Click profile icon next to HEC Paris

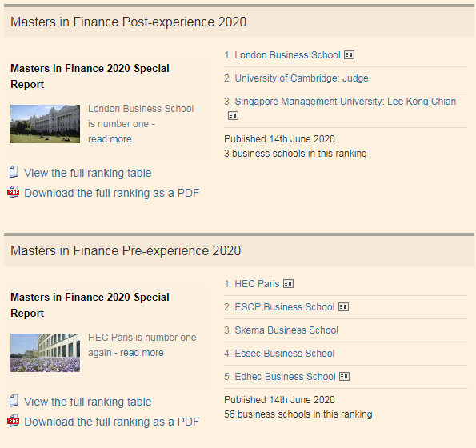[288, 284]
